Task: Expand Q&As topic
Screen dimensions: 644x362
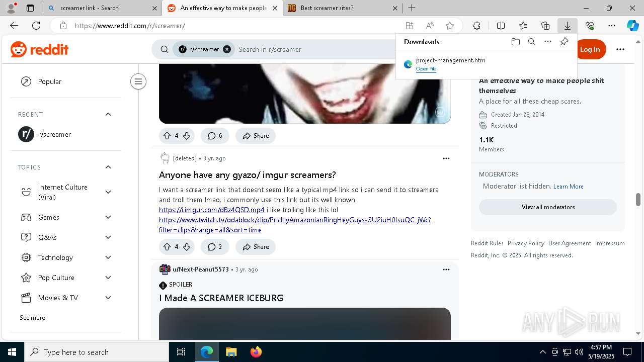Action: tap(108, 237)
